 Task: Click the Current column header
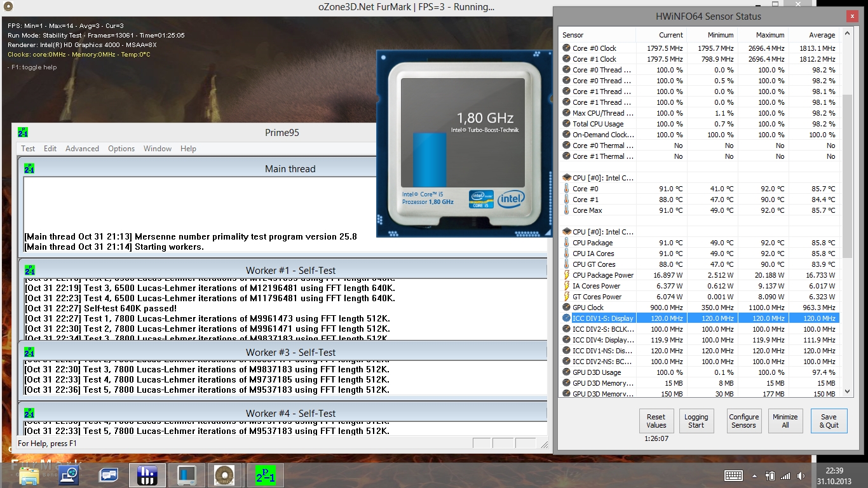(x=661, y=35)
